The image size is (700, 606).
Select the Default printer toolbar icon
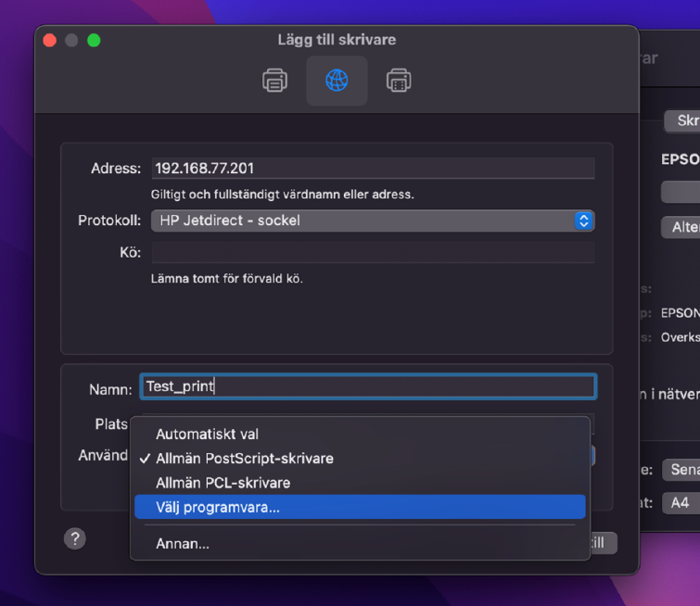click(275, 81)
